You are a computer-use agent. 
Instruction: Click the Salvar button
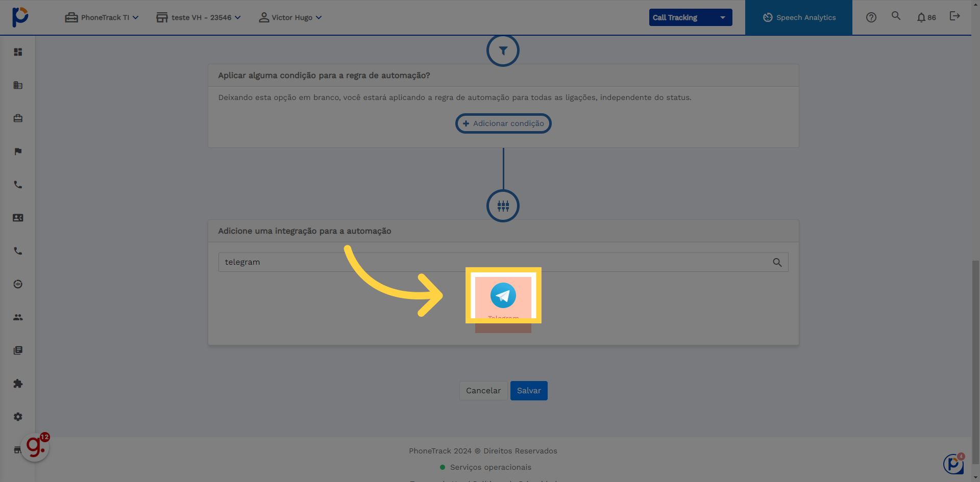tap(529, 391)
